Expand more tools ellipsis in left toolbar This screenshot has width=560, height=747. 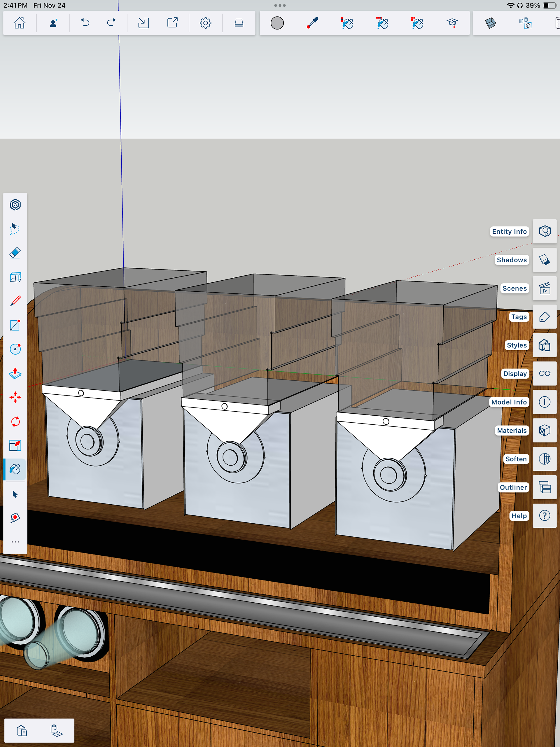[15, 542]
